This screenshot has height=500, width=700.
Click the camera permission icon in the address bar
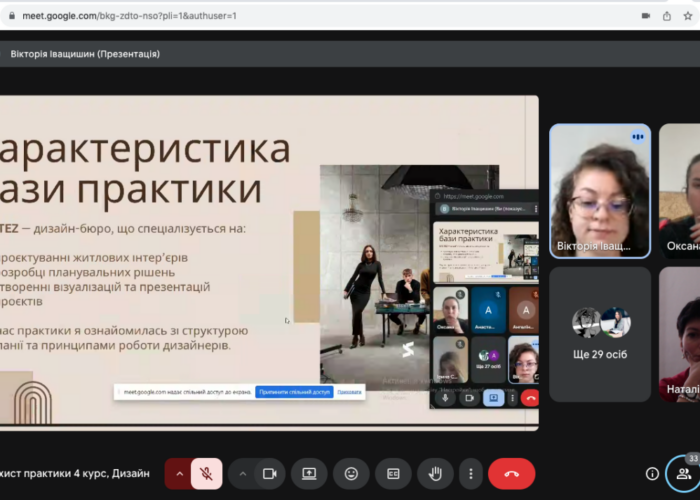644,15
